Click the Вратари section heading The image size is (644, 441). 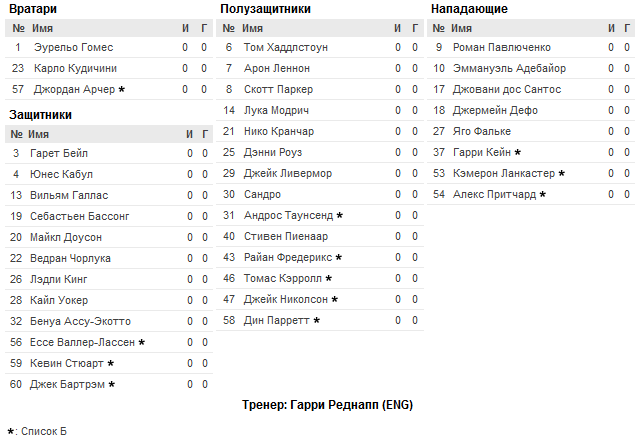(33, 9)
